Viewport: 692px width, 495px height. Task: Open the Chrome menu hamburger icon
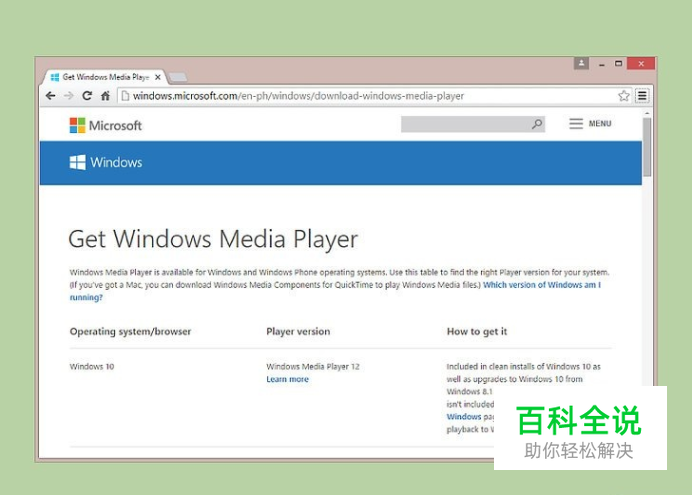642,96
